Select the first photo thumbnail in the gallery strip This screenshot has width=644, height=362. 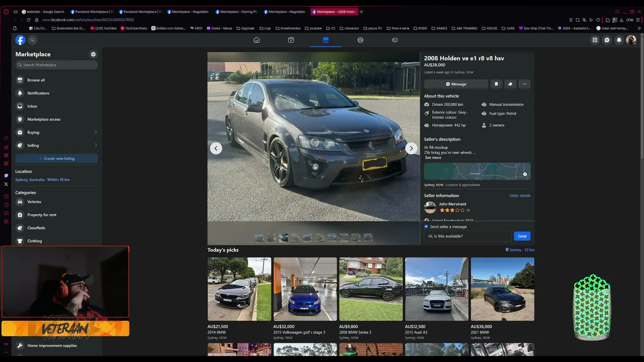point(259,237)
